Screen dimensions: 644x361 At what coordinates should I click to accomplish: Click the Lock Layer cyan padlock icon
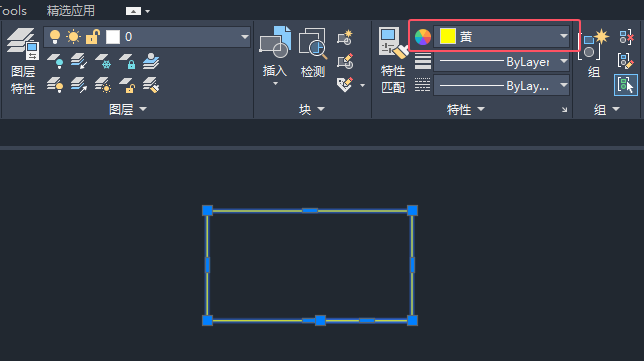click(x=127, y=61)
